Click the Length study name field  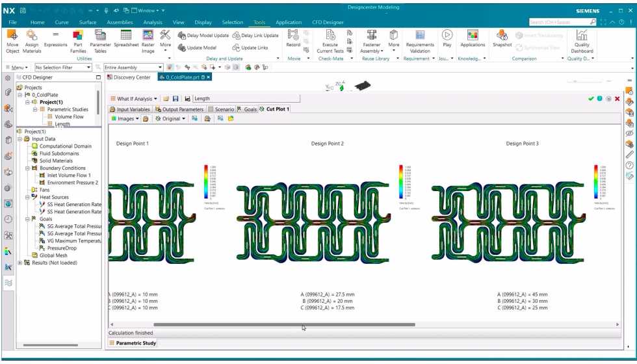(246, 99)
